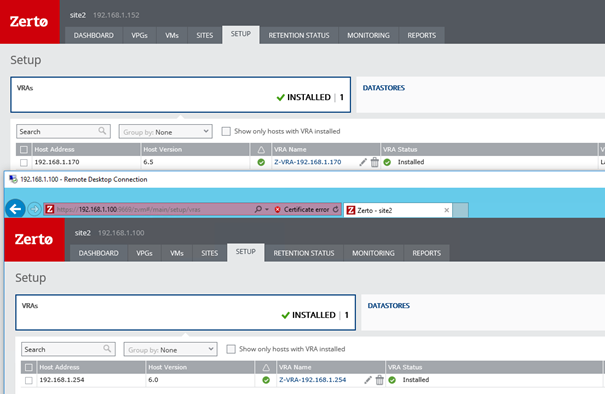
Task: Open Group by dropdown in the lower window
Action: click(x=171, y=349)
